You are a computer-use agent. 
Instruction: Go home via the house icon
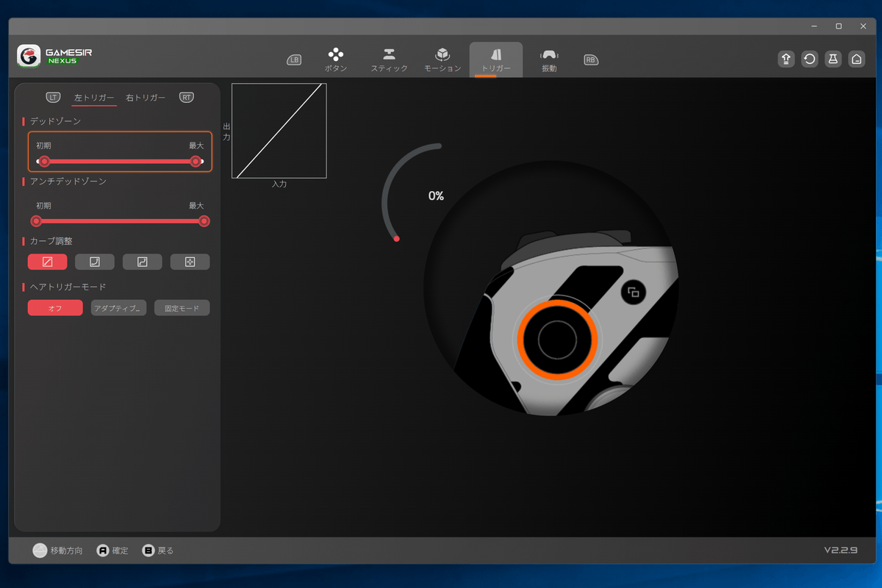[856, 60]
